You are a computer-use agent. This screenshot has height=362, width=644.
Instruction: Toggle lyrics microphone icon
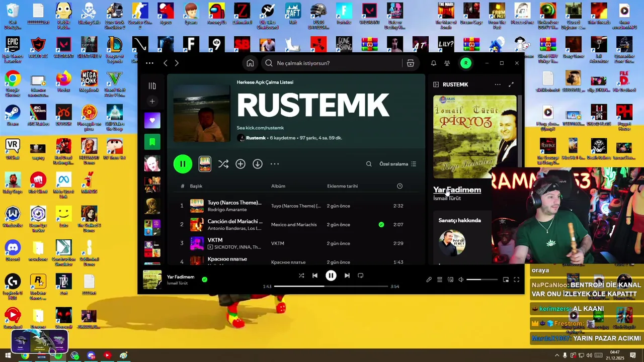[429, 280]
